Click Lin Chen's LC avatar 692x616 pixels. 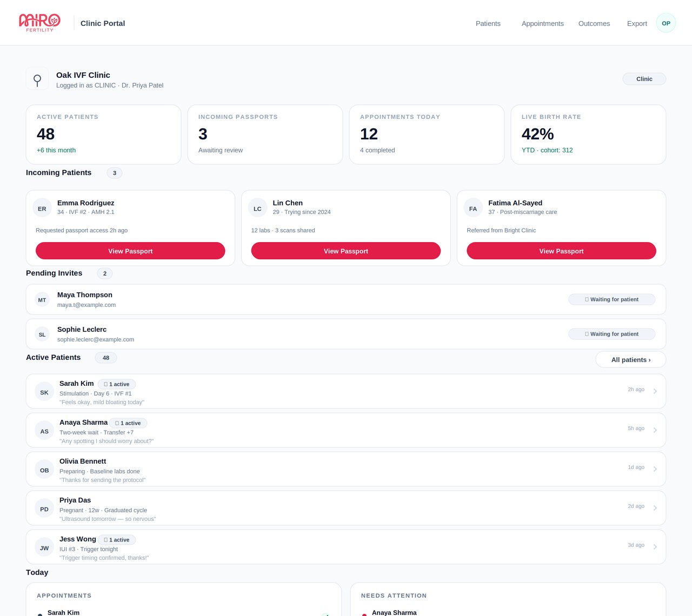pos(257,209)
